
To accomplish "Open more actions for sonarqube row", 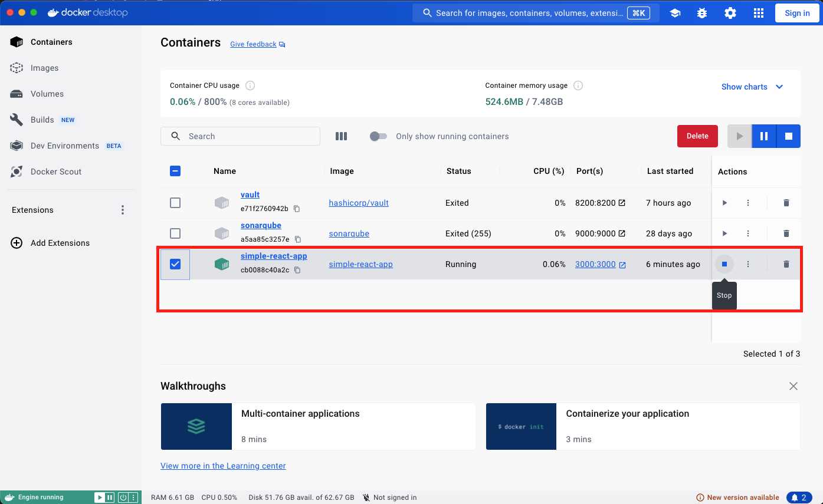I will pos(748,233).
